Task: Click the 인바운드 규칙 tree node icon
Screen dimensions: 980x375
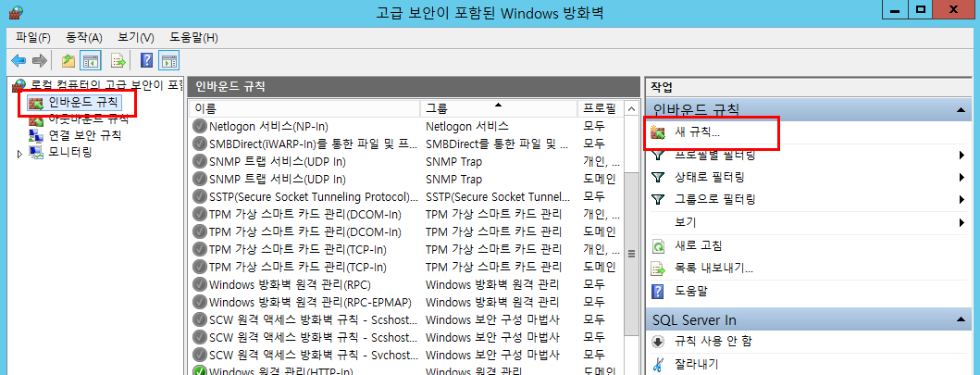Action: [36, 102]
